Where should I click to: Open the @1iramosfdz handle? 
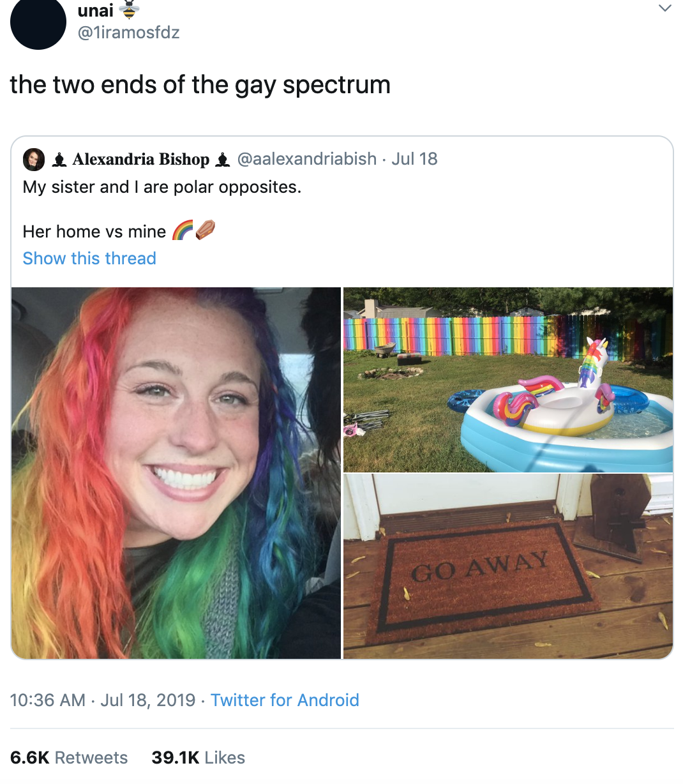128,32
